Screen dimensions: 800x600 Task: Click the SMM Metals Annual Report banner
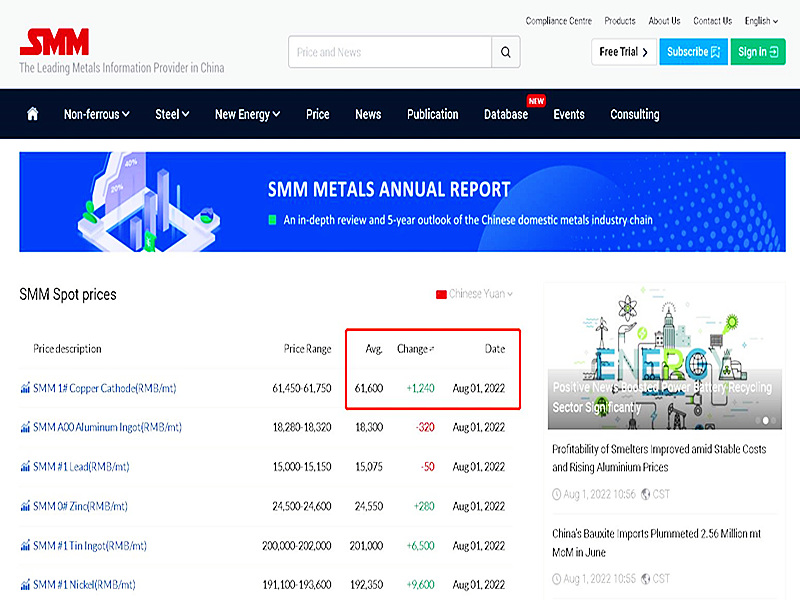tap(402, 202)
